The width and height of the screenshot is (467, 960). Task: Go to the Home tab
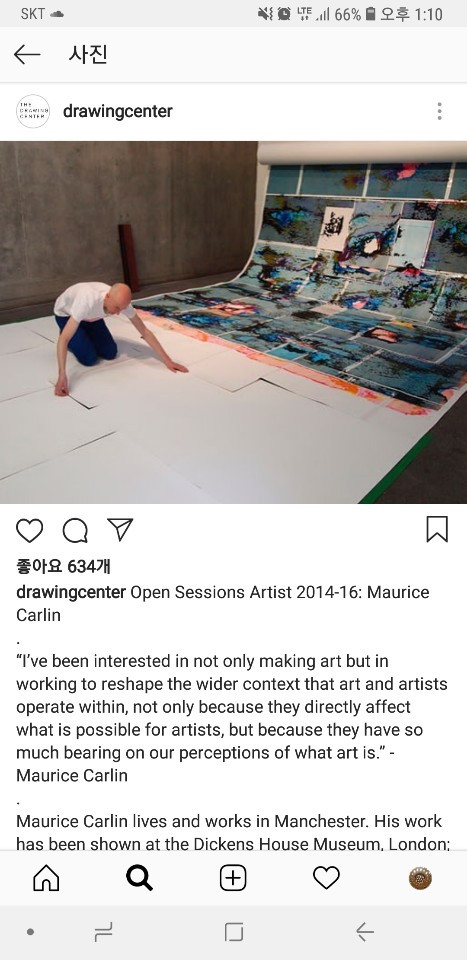[47, 879]
